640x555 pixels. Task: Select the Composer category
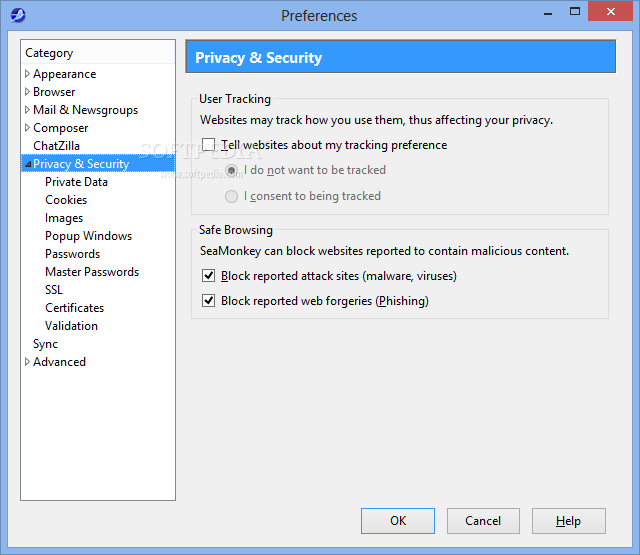[x=60, y=128]
